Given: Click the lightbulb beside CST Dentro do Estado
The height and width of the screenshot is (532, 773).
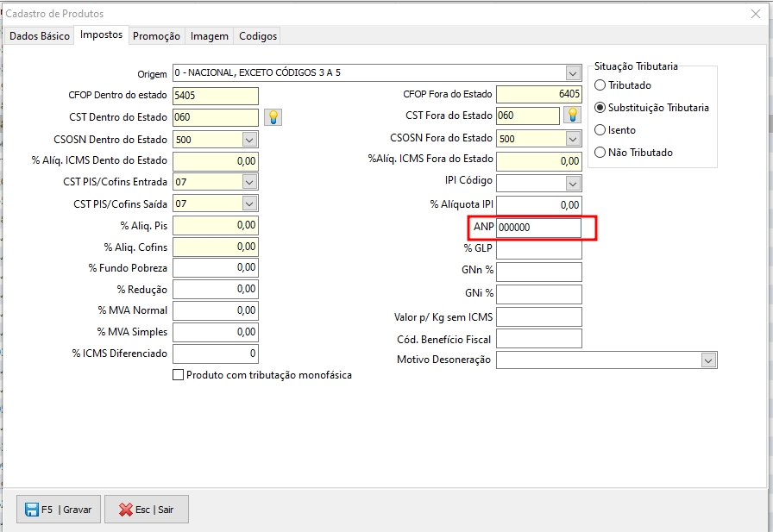Looking at the screenshot, I should (273, 117).
